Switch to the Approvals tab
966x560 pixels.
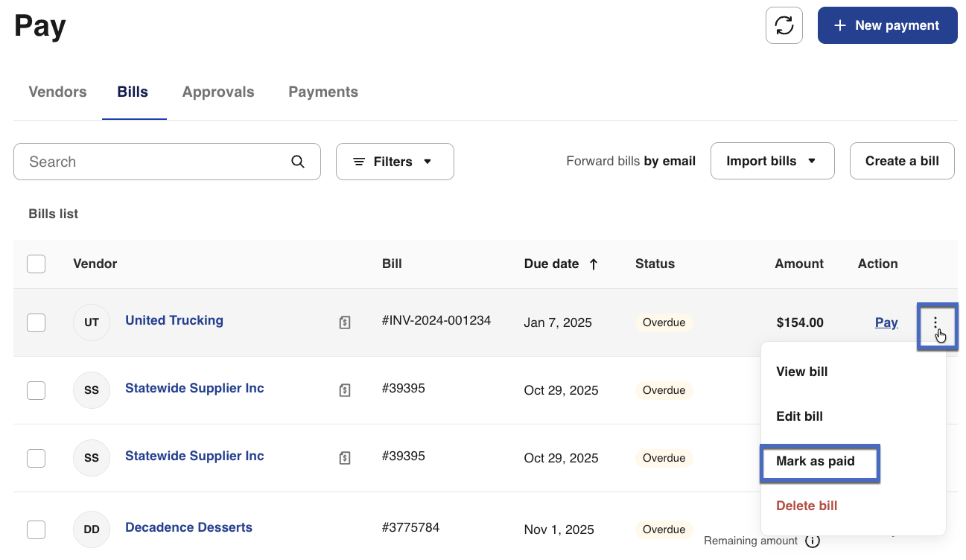[x=218, y=92]
